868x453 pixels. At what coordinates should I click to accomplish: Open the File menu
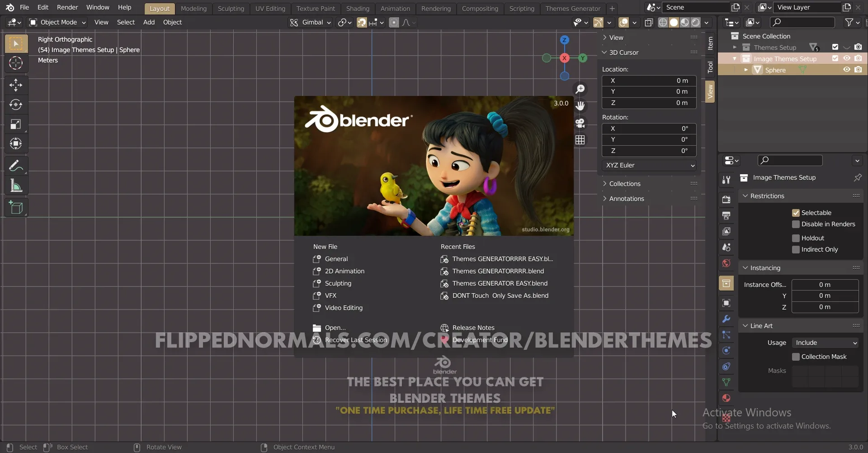(x=24, y=7)
